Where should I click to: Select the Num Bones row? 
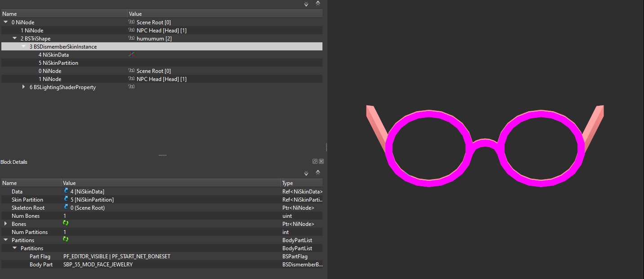point(162,216)
